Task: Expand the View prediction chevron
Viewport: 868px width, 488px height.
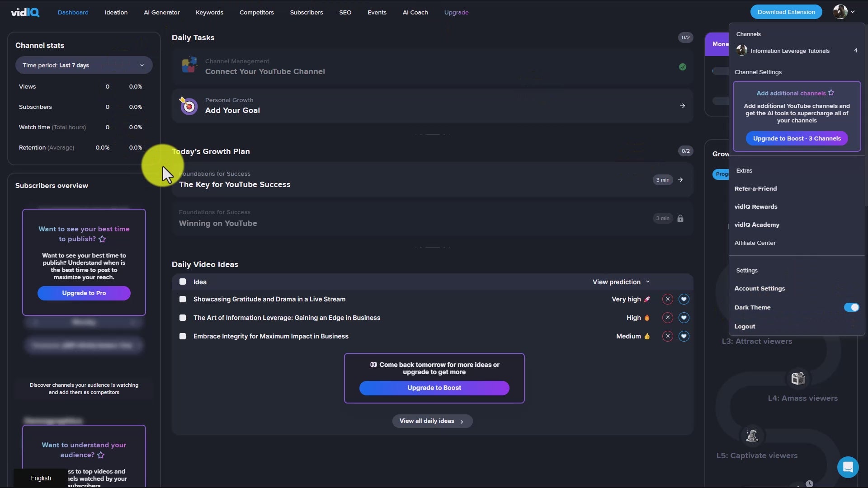Action: coord(647,282)
